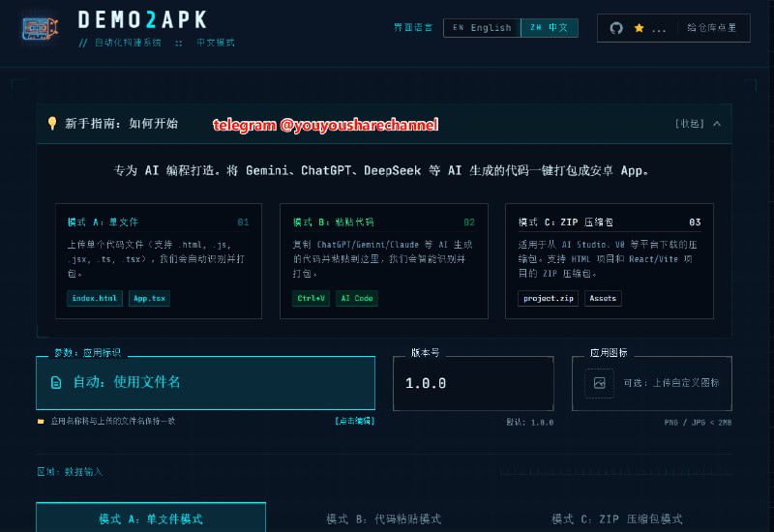The width and height of the screenshot is (774, 532).
Task: Click the [收起] collapse label
Action: point(690,124)
